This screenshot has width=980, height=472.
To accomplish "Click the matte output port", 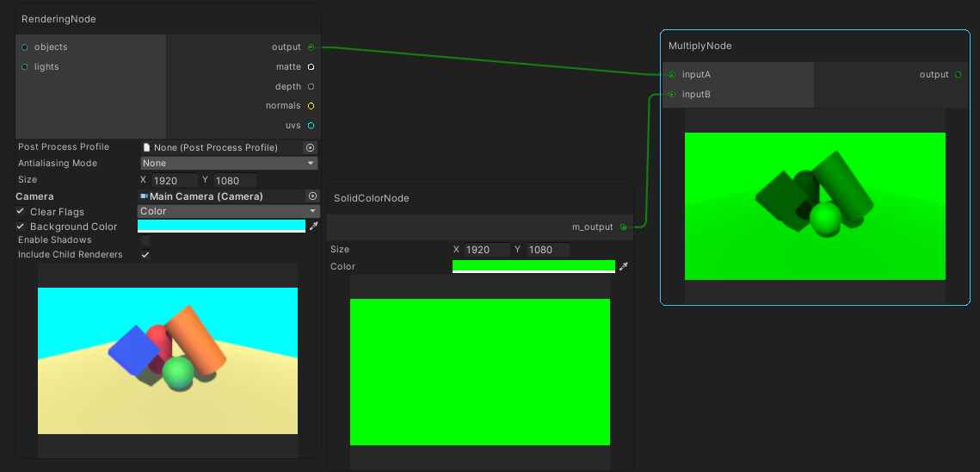I will click(311, 67).
